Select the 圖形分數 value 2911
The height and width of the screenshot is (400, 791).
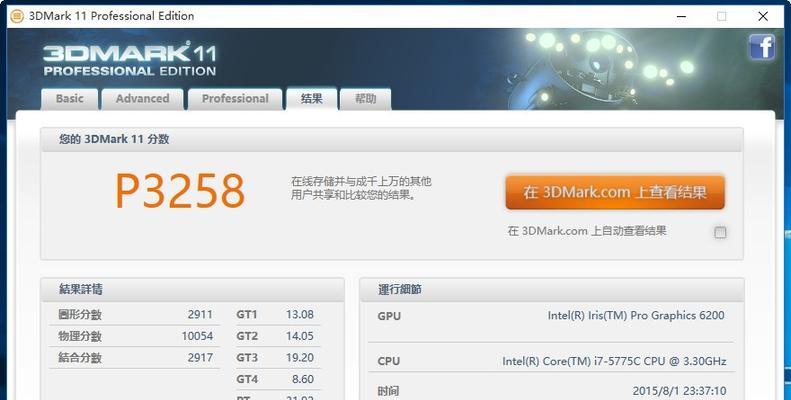[x=200, y=314]
